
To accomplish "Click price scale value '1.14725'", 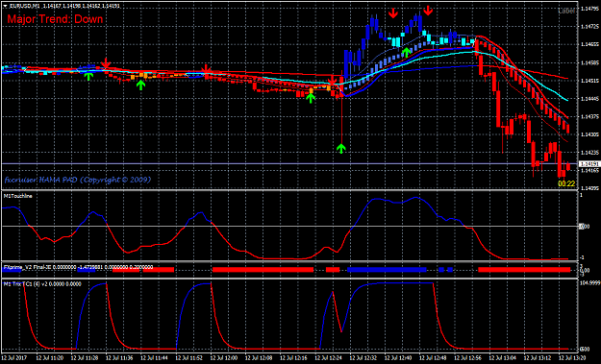I will (x=589, y=26).
